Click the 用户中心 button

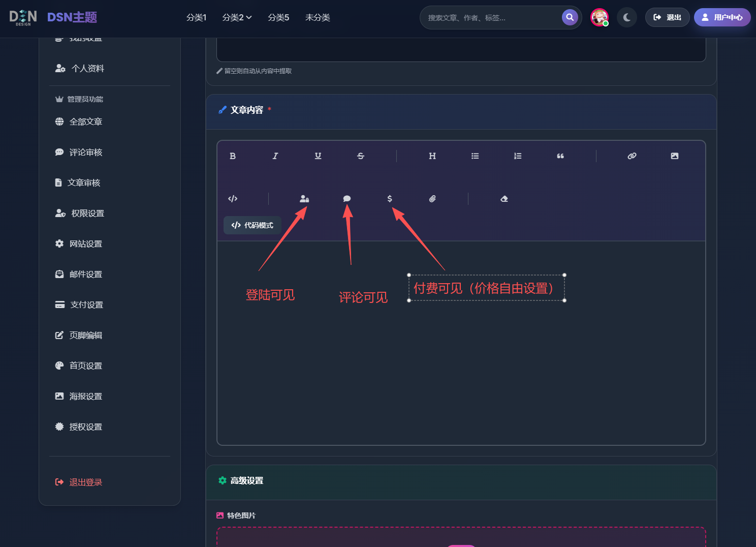(x=722, y=17)
